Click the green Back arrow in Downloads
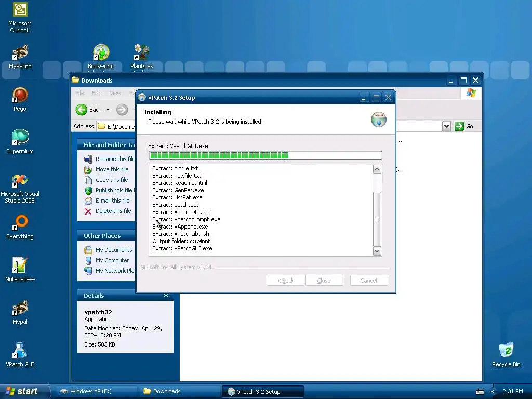The height and width of the screenshot is (399, 532). coord(82,110)
